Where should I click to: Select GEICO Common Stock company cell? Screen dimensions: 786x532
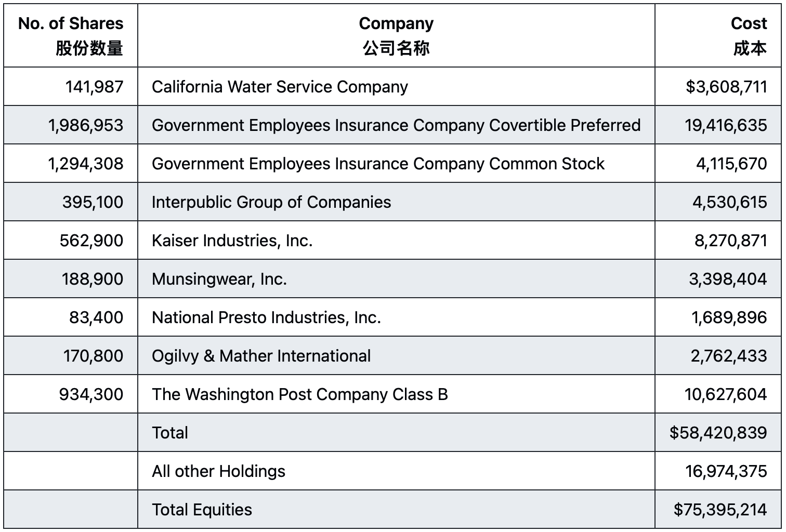pos(396,163)
